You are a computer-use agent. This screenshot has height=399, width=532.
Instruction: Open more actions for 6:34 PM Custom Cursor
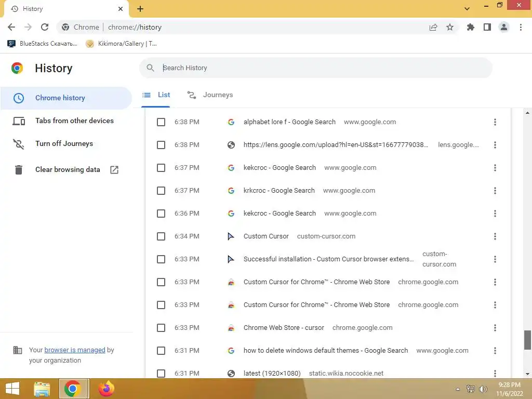495,236
